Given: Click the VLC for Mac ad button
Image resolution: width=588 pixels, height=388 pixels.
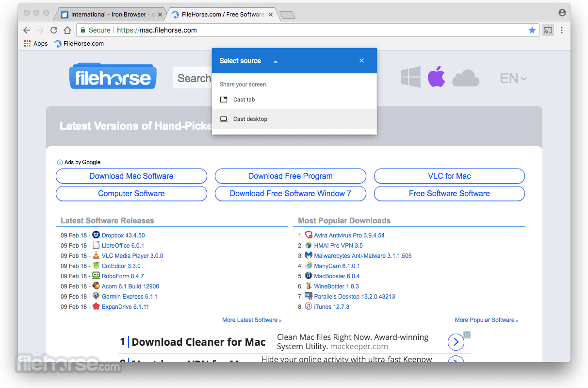Looking at the screenshot, I should 449,176.
